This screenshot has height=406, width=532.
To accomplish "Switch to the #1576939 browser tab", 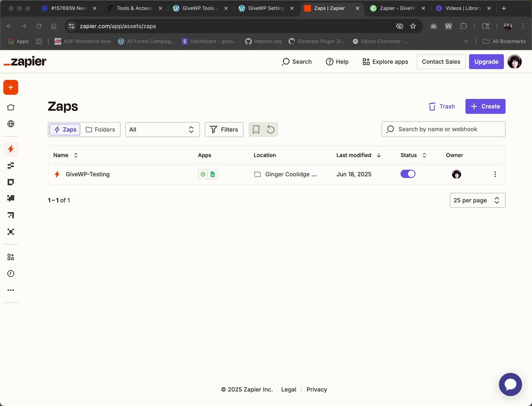I will point(69,8).
